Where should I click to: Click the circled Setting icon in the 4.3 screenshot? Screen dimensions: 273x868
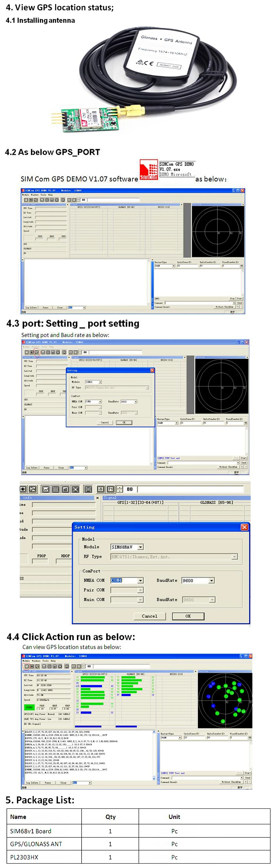tap(37, 352)
